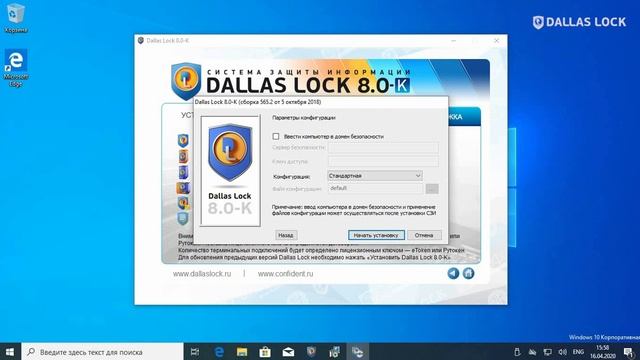Click the active installer taskbar icon
Viewport: 640px width, 360px height.
pyautogui.click(x=358, y=352)
